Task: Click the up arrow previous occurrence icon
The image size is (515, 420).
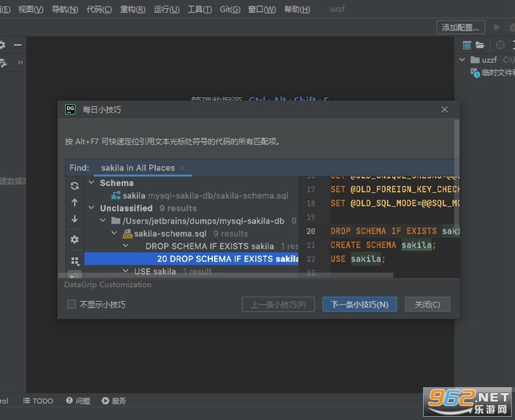Action: tap(75, 202)
